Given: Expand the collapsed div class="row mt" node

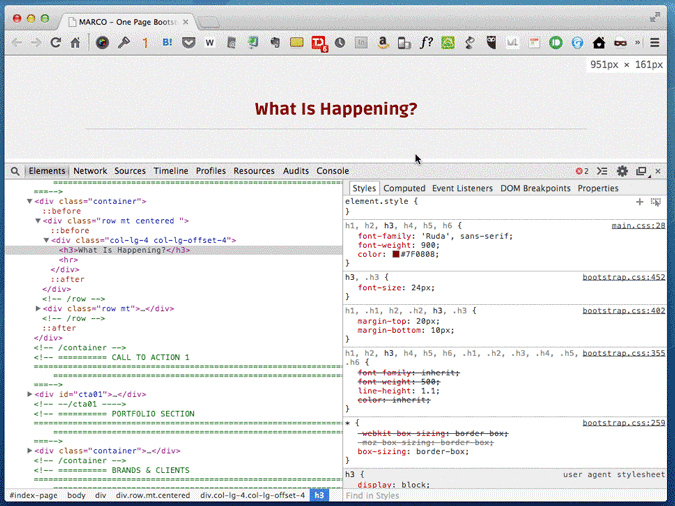Looking at the screenshot, I should pyautogui.click(x=38, y=309).
